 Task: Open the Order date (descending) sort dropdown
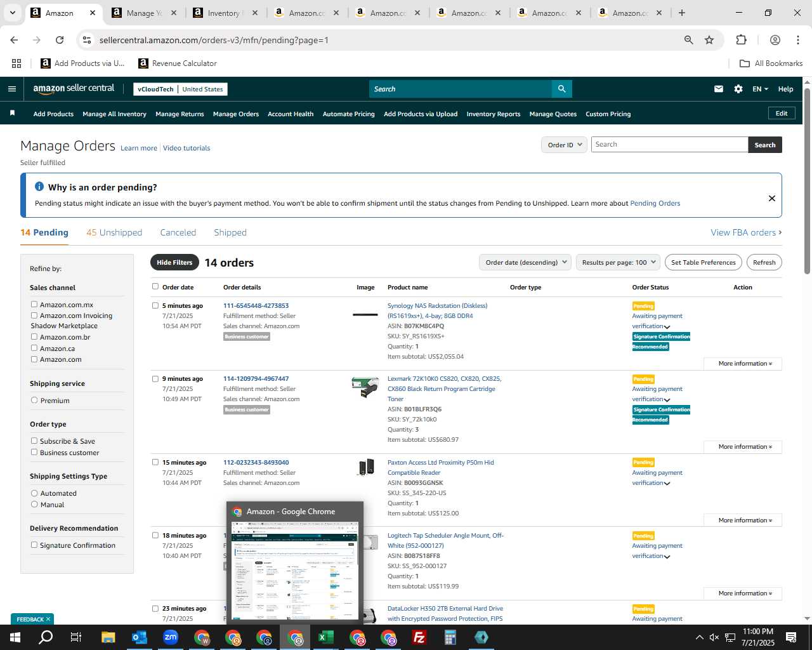tap(525, 262)
